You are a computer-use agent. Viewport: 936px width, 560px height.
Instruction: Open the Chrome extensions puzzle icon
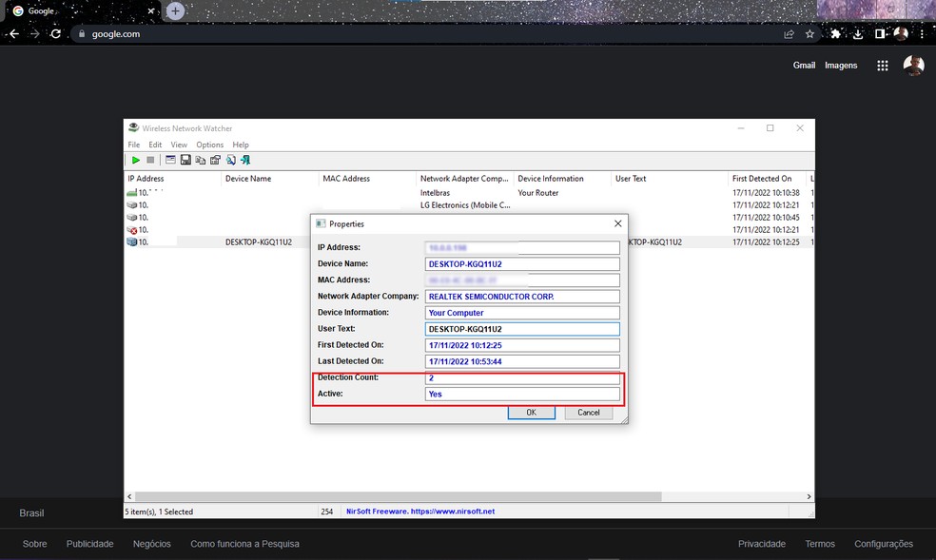pyautogui.click(x=835, y=33)
